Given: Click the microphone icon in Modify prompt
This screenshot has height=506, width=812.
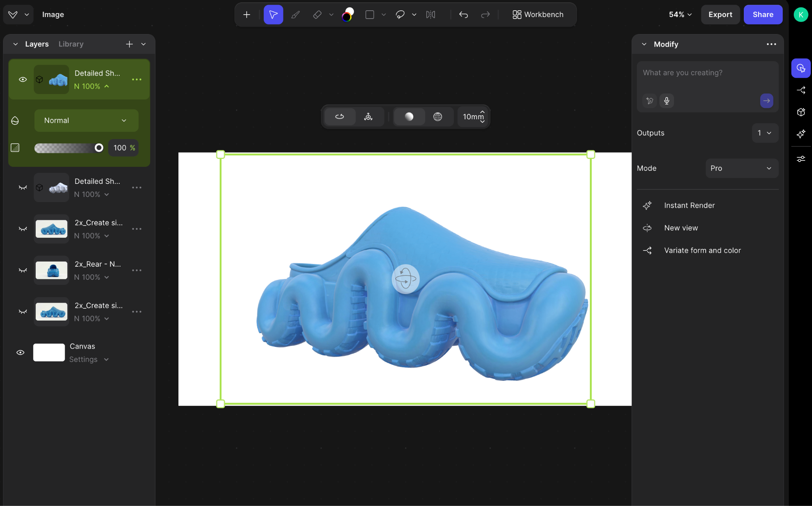Looking at the screenshot, I should tap(667, 101).
